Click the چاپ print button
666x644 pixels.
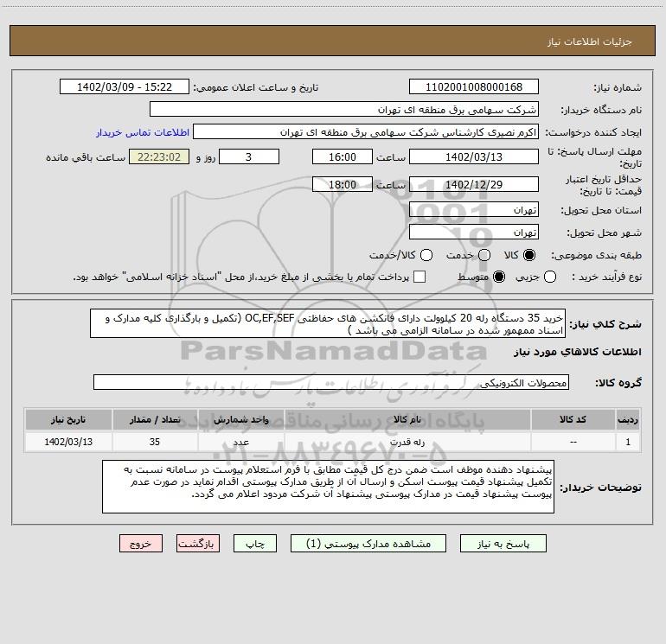[x=255, y=544]
